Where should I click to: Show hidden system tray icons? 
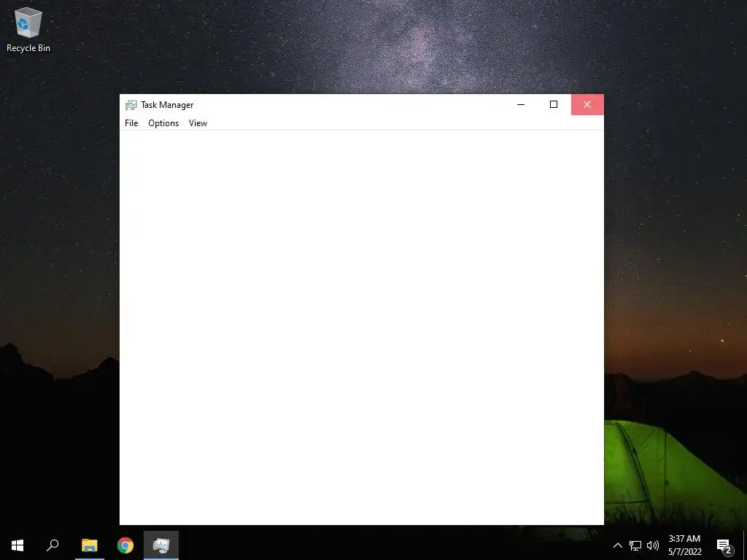617,545
